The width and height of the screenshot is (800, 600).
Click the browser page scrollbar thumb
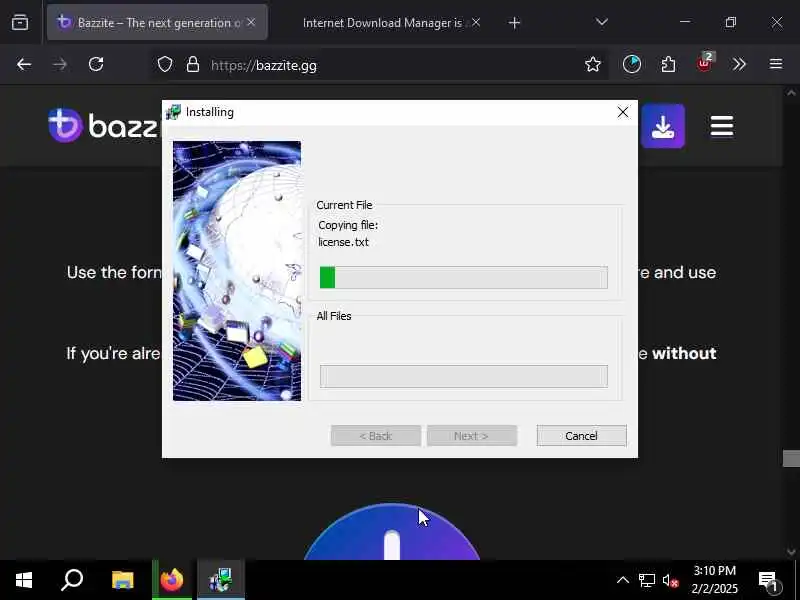click(x=791, y=458)
